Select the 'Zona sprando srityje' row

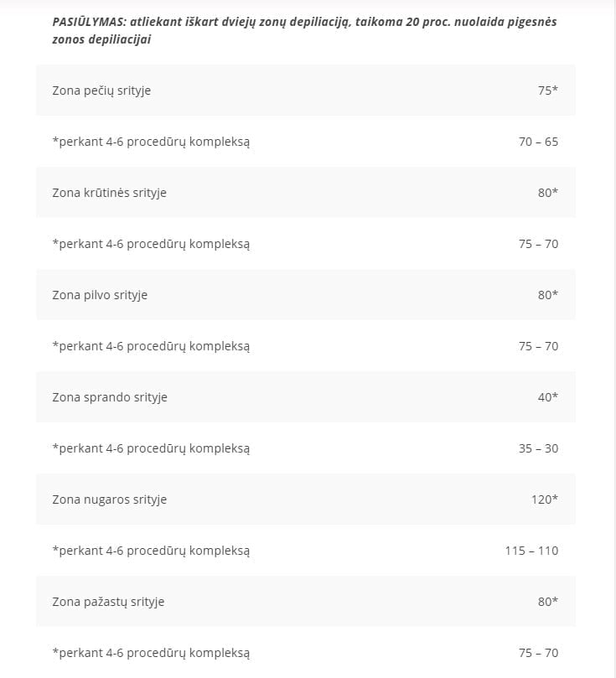pyautogui.click(x=306, y=397)
